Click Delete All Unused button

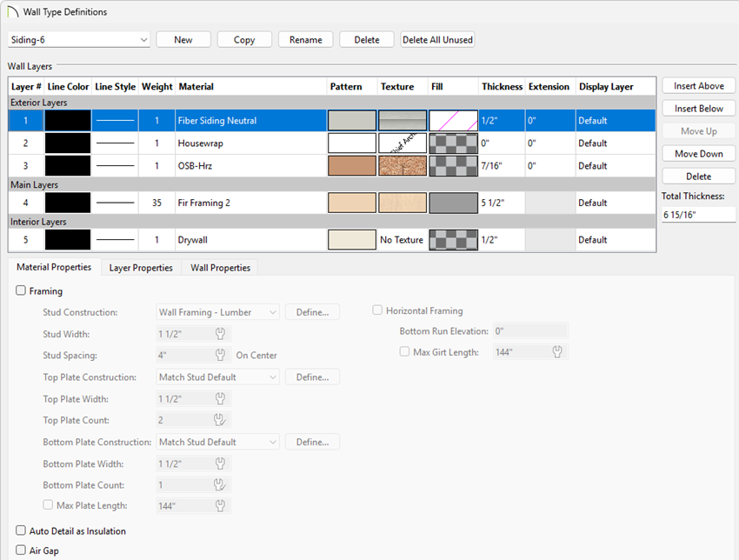(437, 40)
